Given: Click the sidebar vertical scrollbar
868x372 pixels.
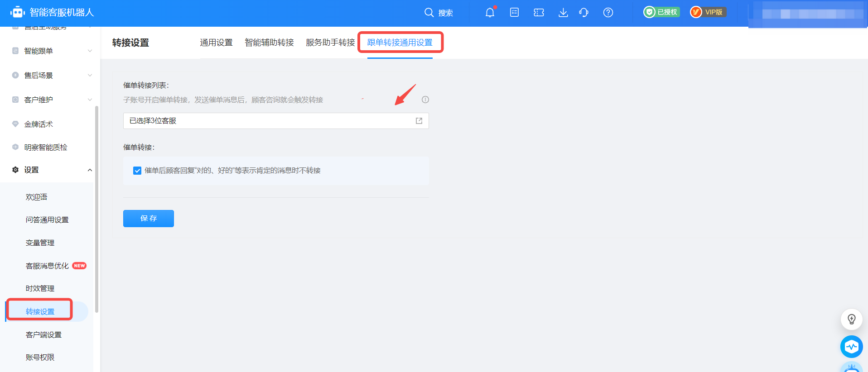Looking at the screenshot, I should click(x=96, y=209).
